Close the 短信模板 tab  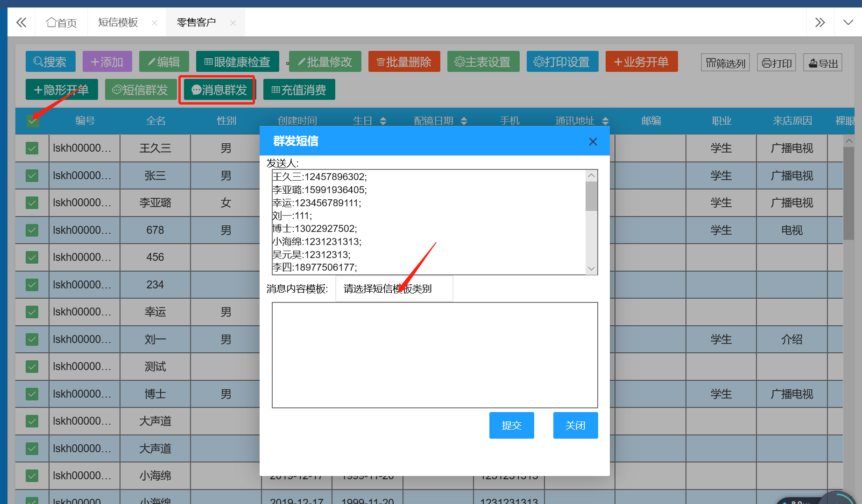(x=155, y=22)
